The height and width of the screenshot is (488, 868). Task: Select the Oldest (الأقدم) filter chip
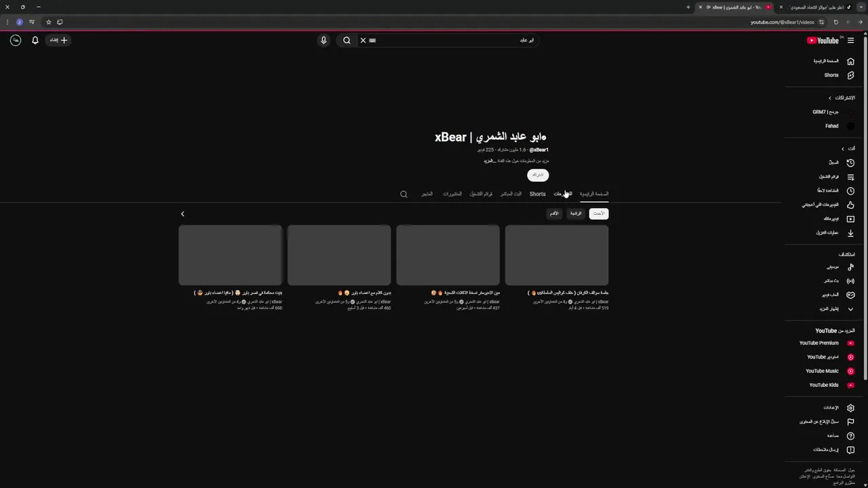click(554, 213)
